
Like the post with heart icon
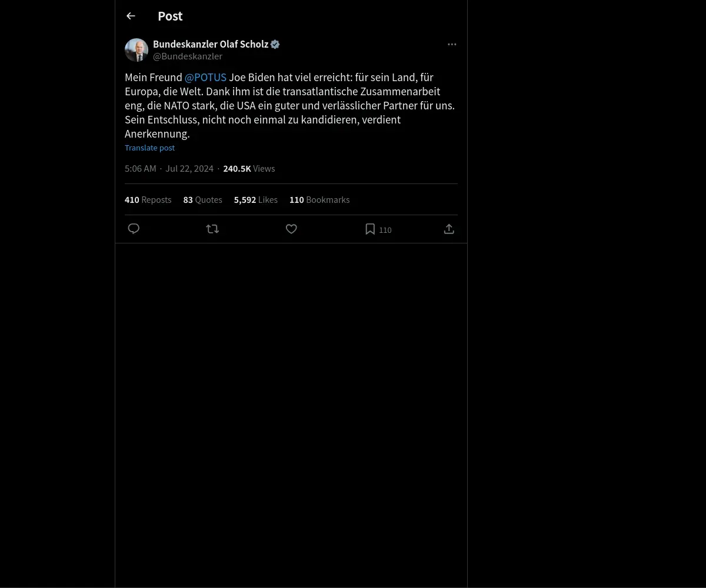(291, 229)
